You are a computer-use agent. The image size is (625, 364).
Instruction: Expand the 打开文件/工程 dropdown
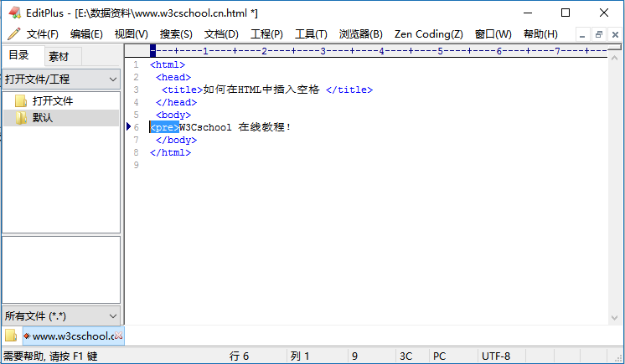[112, 79]
